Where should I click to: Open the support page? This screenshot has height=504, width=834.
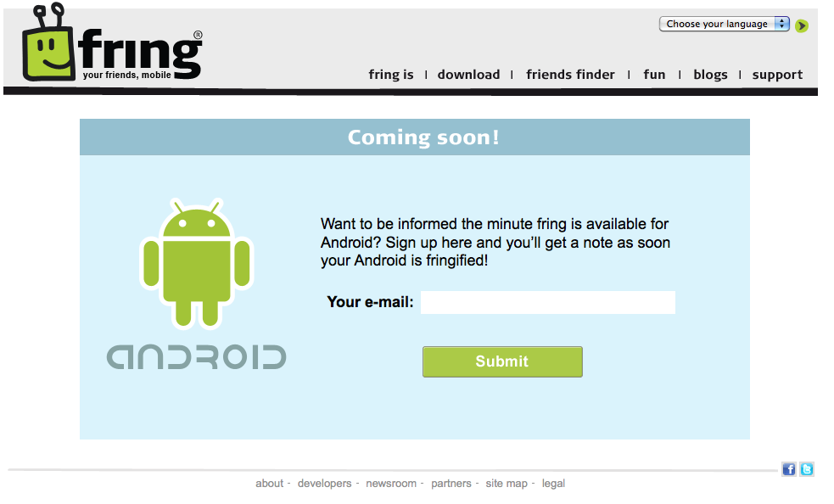coord(777,75)
